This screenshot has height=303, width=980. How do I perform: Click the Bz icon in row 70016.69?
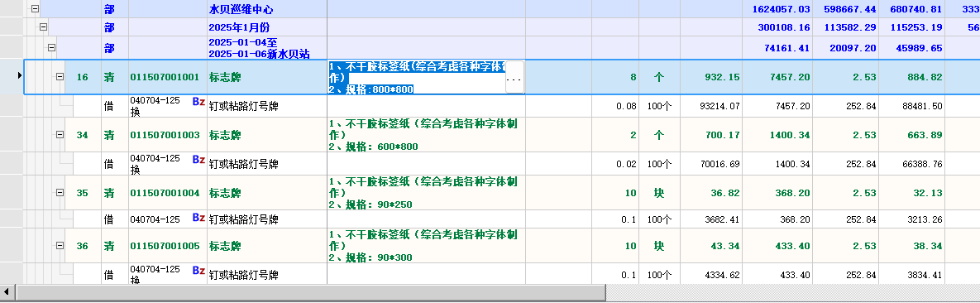198,160
